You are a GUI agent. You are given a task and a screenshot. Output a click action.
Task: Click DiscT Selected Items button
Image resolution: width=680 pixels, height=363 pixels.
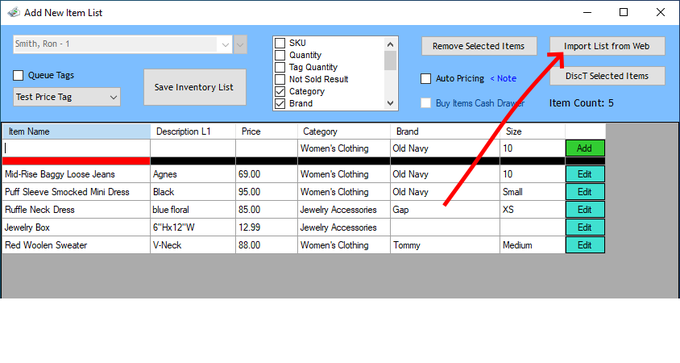[x=607, y=76]
